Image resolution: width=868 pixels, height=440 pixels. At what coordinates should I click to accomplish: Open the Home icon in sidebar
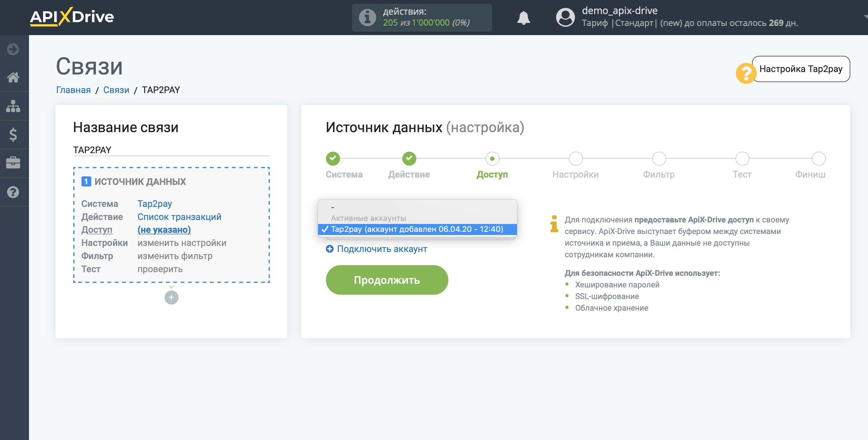(x=13, y=78)
